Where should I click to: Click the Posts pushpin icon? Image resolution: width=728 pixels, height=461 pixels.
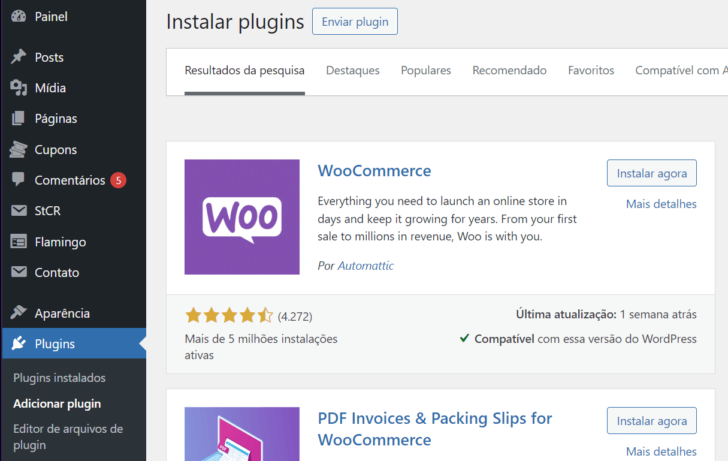[x=19, y=57]
